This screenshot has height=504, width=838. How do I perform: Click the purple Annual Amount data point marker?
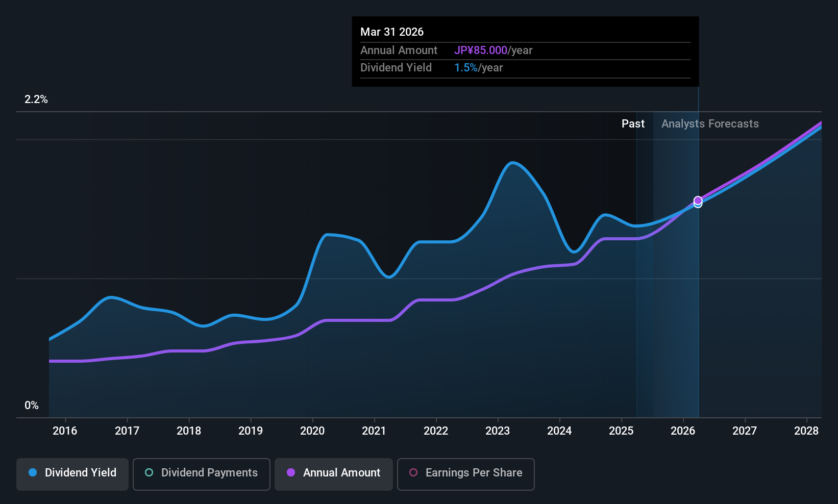698,200
